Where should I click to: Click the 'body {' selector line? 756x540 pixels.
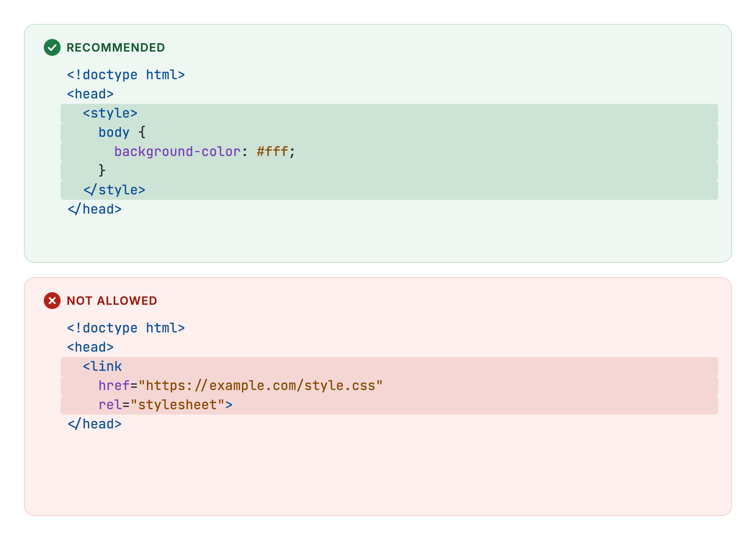389,133
